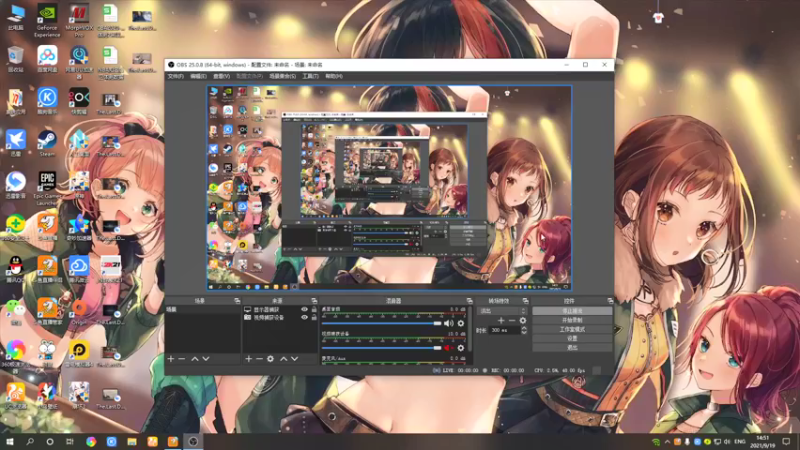This screenshot has height=450, width=800.
Task: Pop out the 来源 dock panel
Action: [314, 301]
